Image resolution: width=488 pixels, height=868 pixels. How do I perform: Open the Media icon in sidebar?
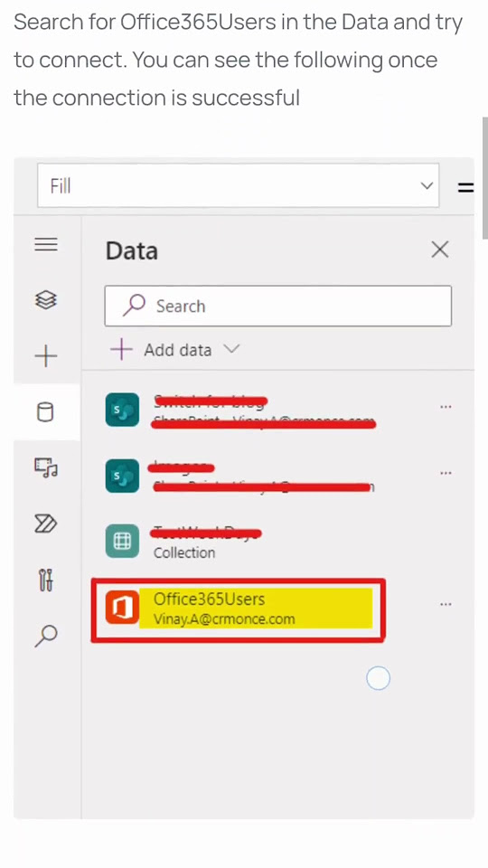(46, 467)
